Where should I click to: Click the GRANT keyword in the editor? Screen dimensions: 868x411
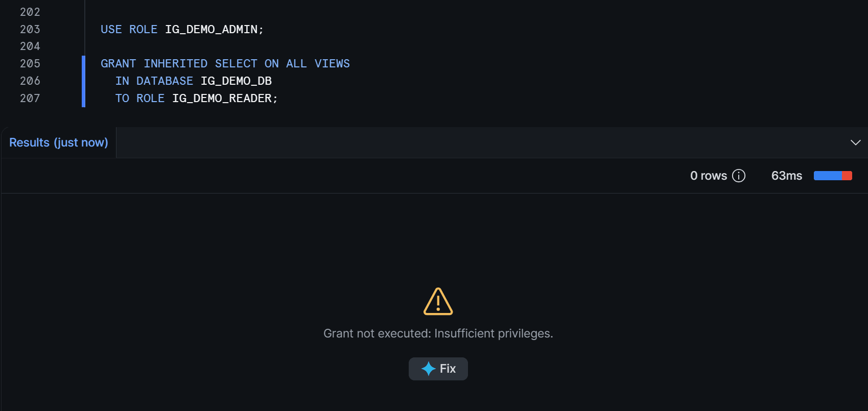(x=118, y=64)
